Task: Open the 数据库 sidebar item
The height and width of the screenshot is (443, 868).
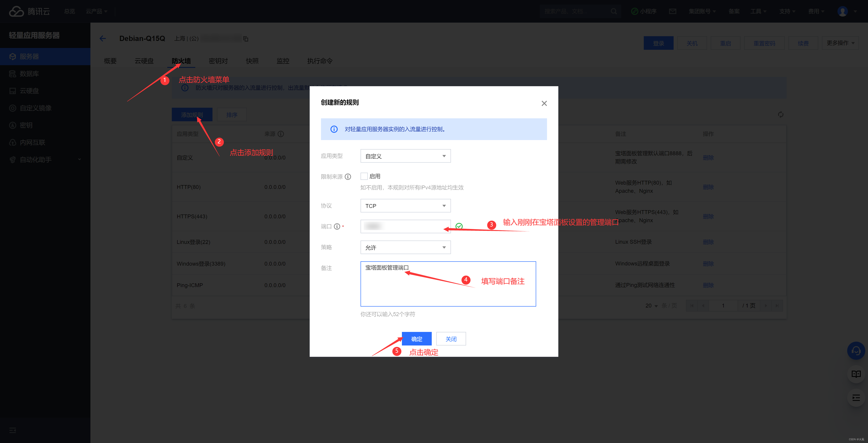Action: (x=45, y=74)
